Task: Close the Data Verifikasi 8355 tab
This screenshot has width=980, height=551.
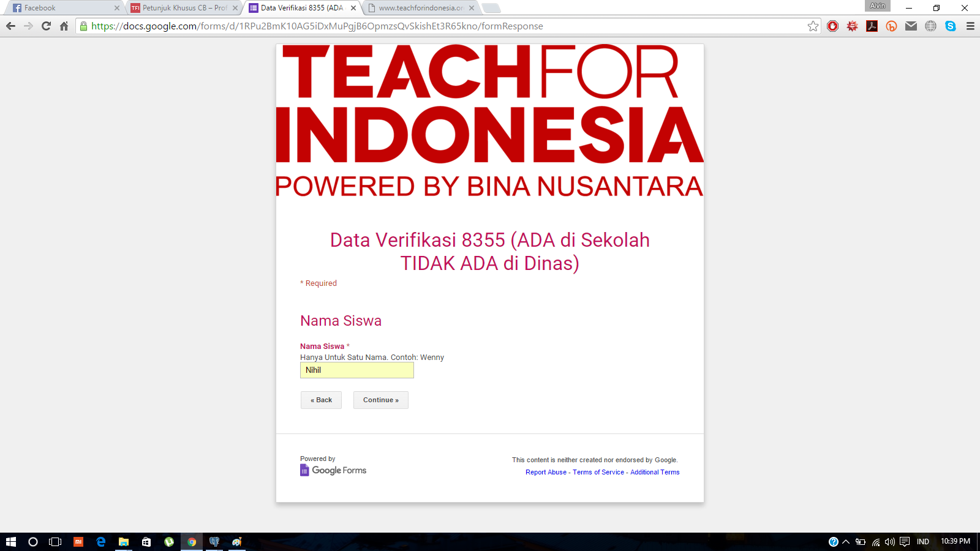Action: (x=353, y=8)
